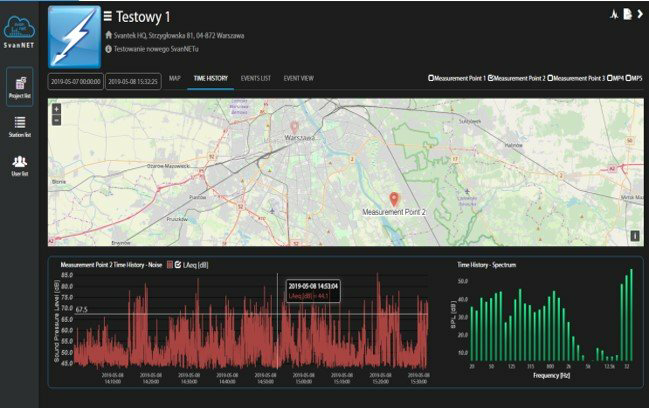This screenshot has width=649, height=408.
Task: Set the start date 2019-05-07 00:00:00 field
Action: [x=76, y=82]
